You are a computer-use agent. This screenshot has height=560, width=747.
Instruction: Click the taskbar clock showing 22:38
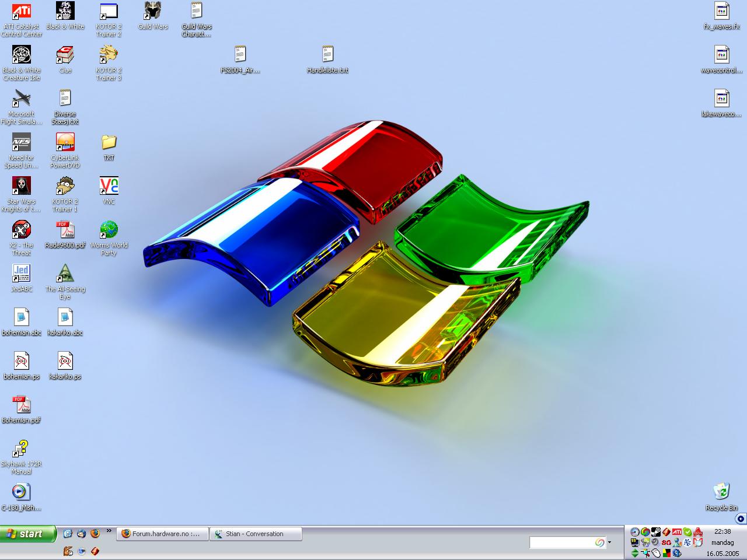pos(722,531)
